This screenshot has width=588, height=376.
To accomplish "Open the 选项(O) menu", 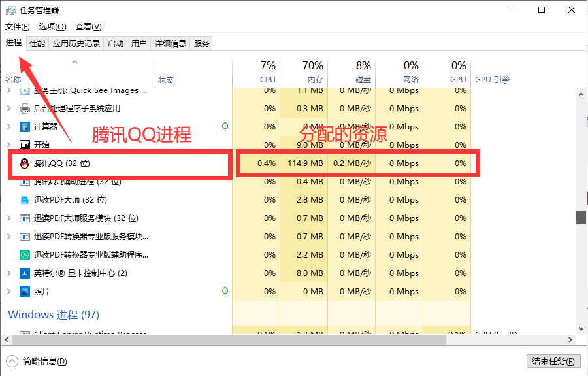I will tap(52, 27).
